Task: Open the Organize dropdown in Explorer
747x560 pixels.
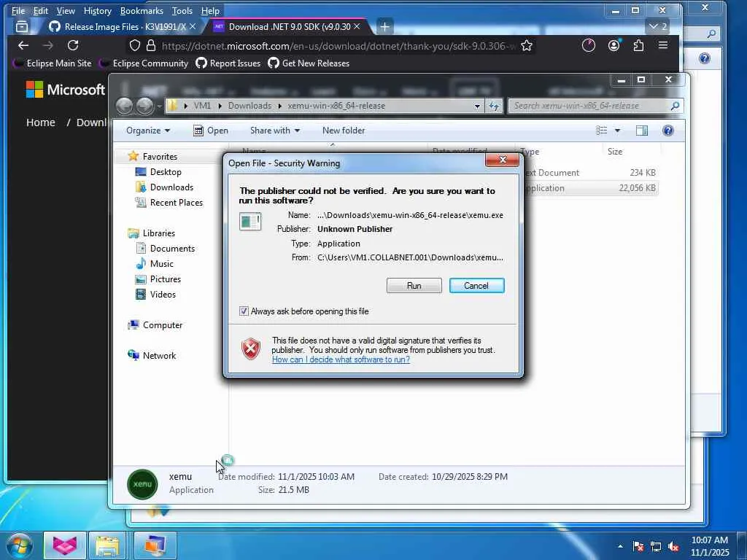Action: (x=147, y=131)
